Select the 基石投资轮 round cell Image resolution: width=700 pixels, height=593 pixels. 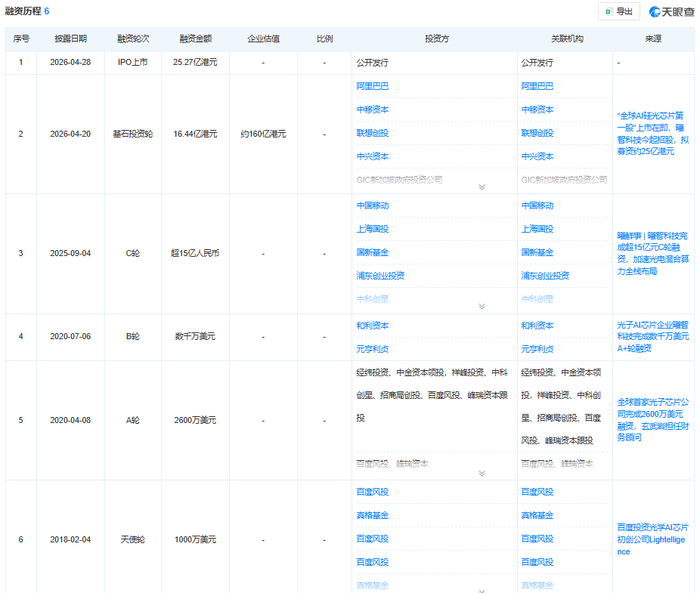(132, 134)
